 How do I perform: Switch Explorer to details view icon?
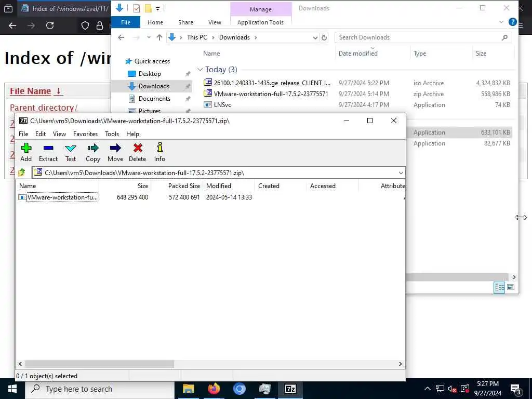[x=499, y=288]
